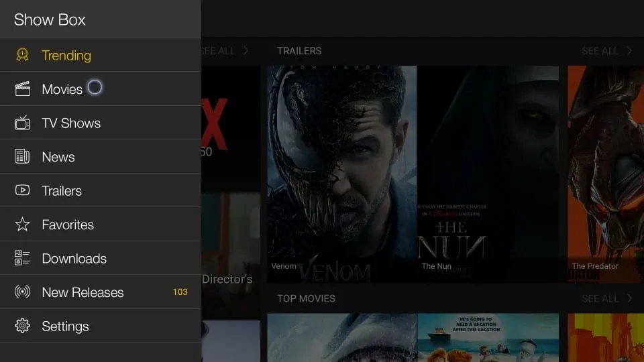Click the partially hidden See All chevron beside the menu
The width and height of the screenshot is (644, 362).
[x=246, y=51]
